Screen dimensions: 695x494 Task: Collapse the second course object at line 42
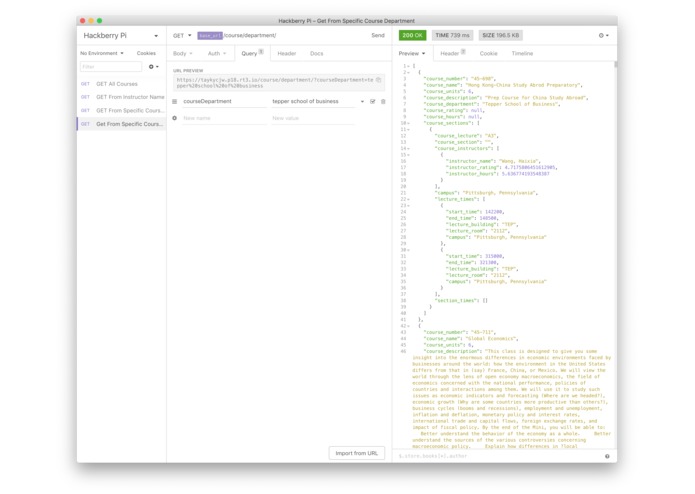click(408, 326)
